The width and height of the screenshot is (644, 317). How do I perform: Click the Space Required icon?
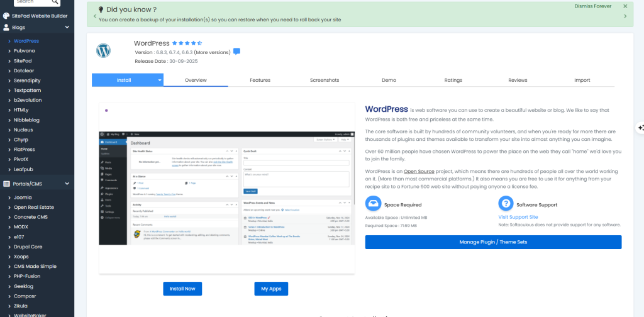(373, 203)
